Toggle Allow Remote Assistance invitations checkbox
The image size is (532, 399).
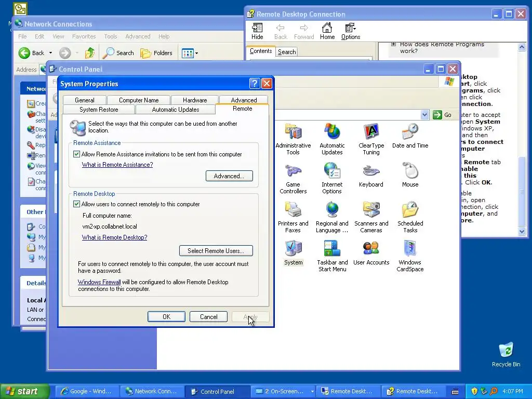point(77,154)
